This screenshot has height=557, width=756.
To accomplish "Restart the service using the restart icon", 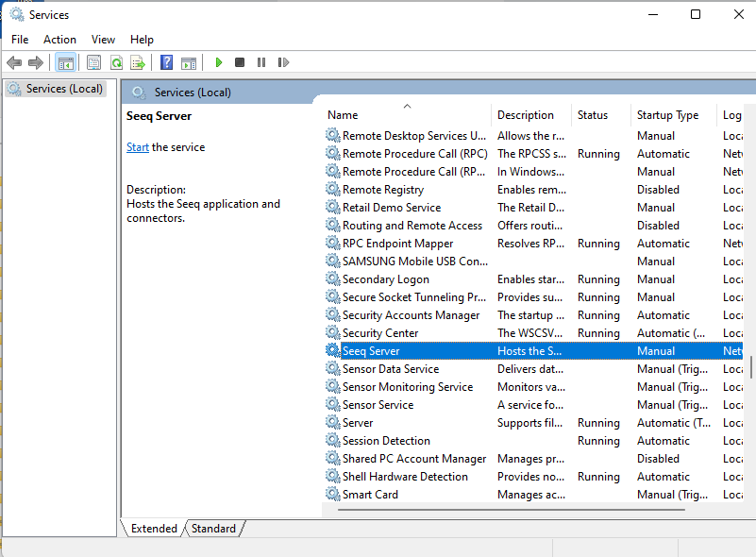I will 284,62.
